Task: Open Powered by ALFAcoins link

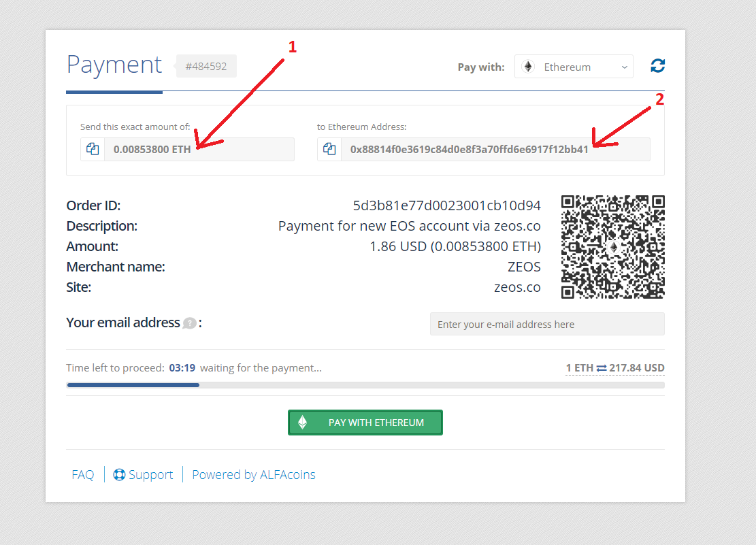Action: pos(254,475)
